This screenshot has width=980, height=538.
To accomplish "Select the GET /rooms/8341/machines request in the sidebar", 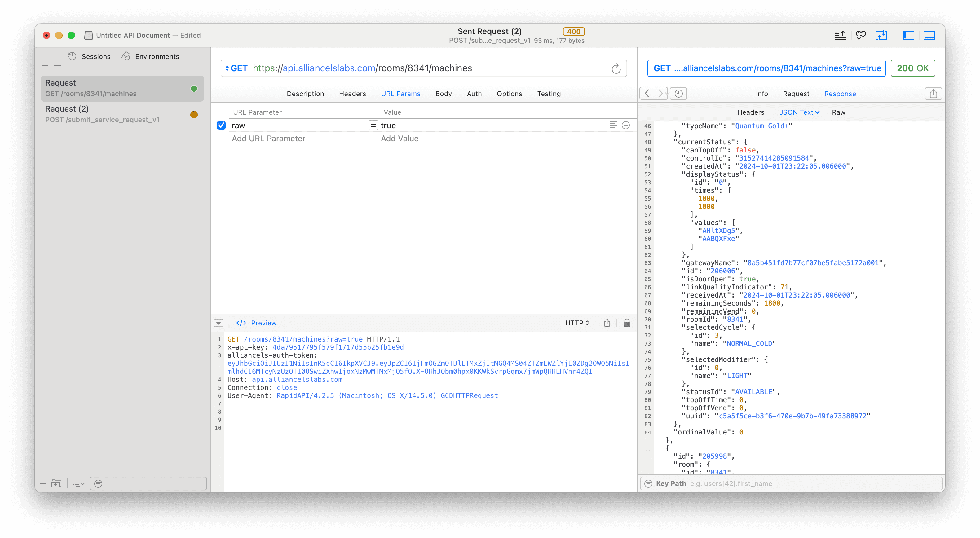I will point(122,88).
